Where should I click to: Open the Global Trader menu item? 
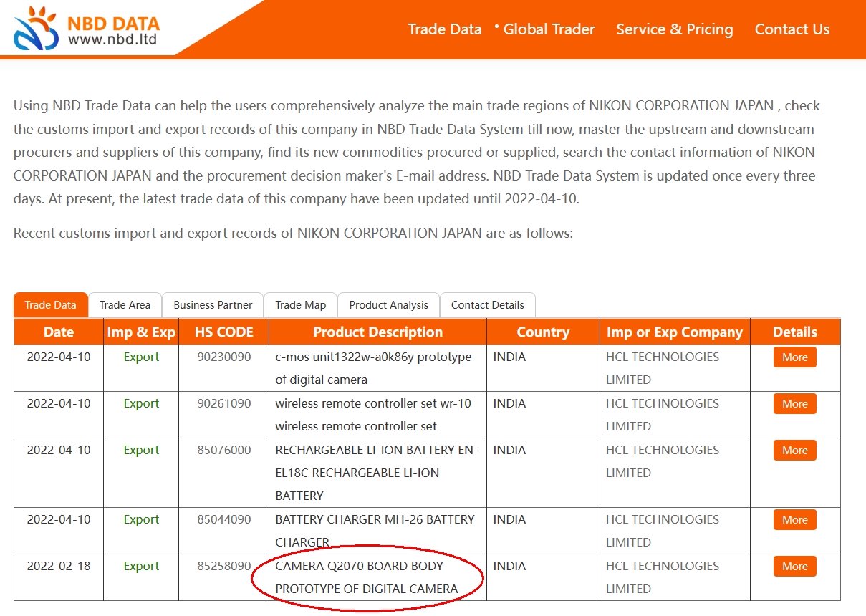(x=549, y=29)
